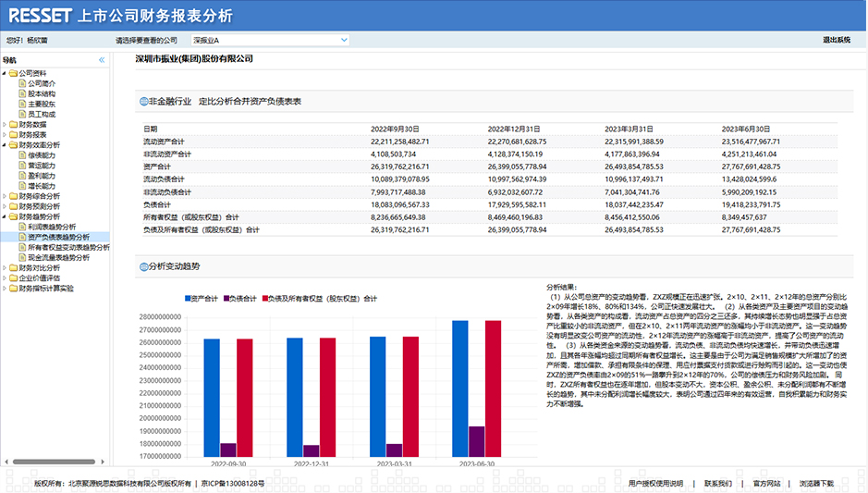Click the round icon before 非金融行业 heading
Screen dimensions: 868x493
pyautogui.click(x=144, y=102)
